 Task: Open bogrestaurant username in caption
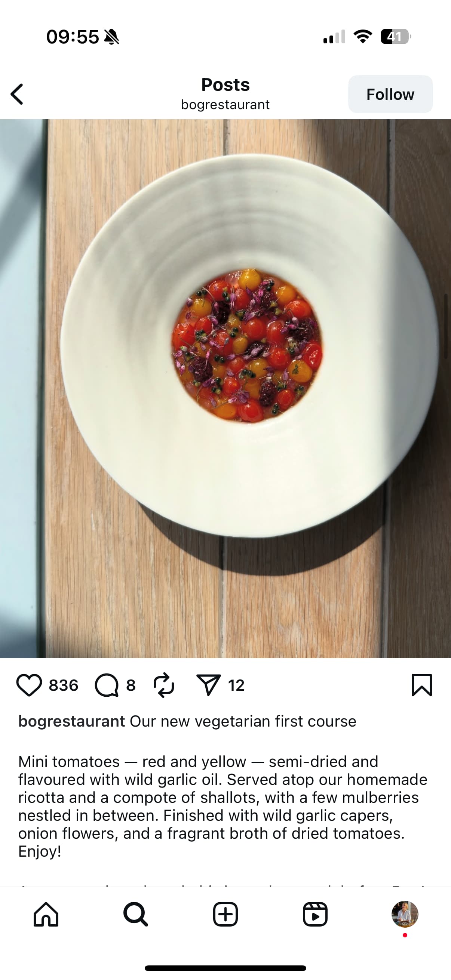coord(71,721)
